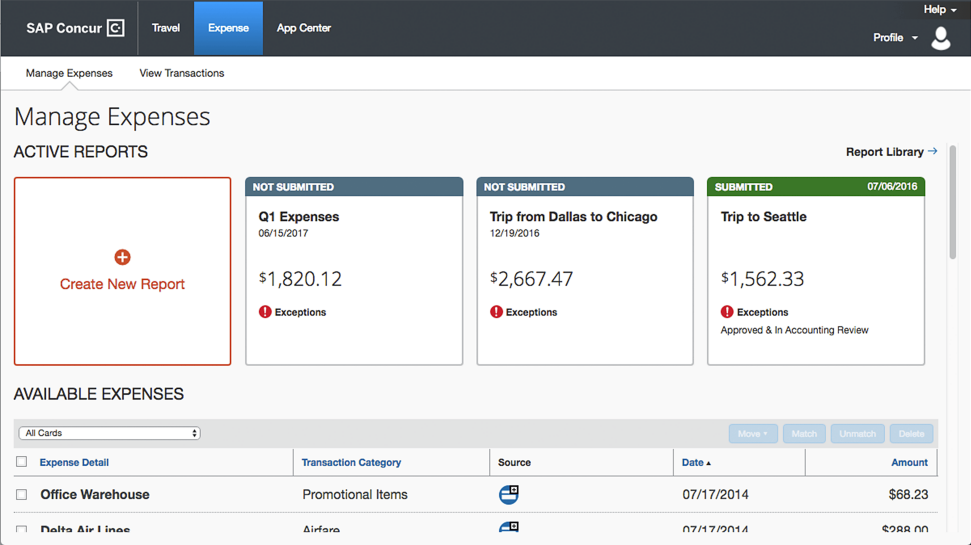This screenshot has width=971, height=545.
Task: Check the Delta Air Lines expense checkbox
Action: tap(22, 530)
